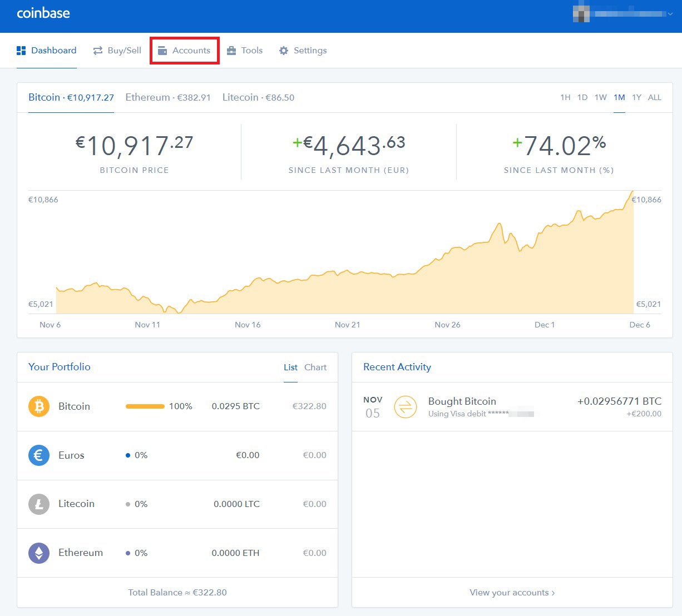Screen dimensions: 682x616
Task: Select the Bitcoin price tab
Action: click(x=71, y=97)
